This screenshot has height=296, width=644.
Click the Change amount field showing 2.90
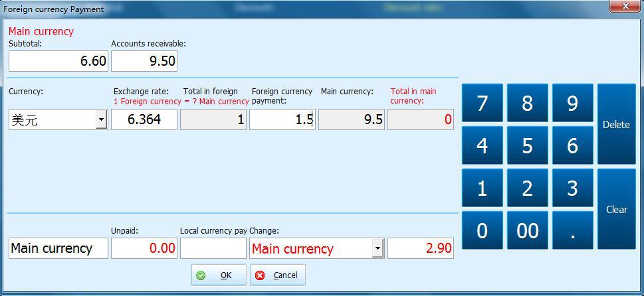point(421,248)
